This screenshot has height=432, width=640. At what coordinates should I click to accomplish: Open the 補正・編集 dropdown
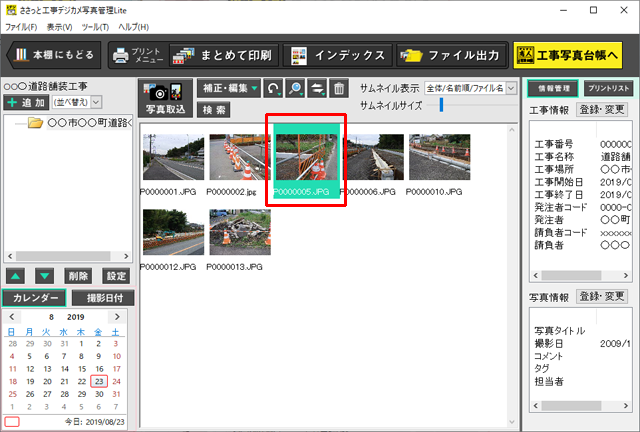pyautogui.click(x=229, y=88)
